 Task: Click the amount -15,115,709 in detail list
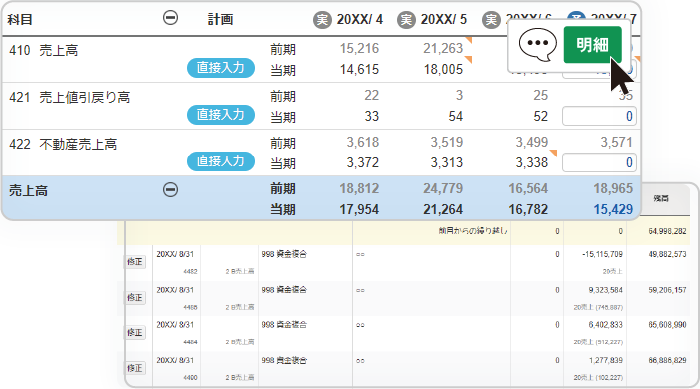point(602,254)
